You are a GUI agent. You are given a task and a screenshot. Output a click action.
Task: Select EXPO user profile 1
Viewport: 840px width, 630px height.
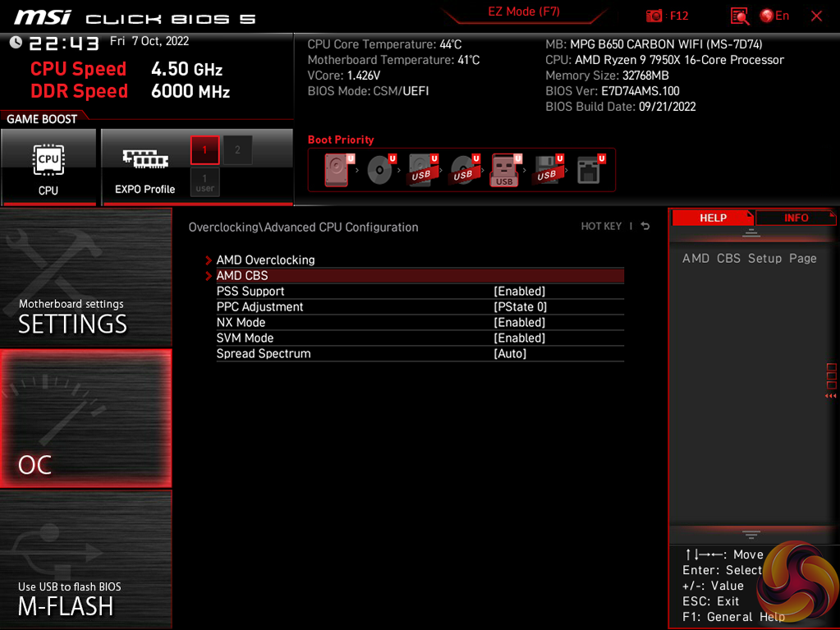click(x=204, y=182)
